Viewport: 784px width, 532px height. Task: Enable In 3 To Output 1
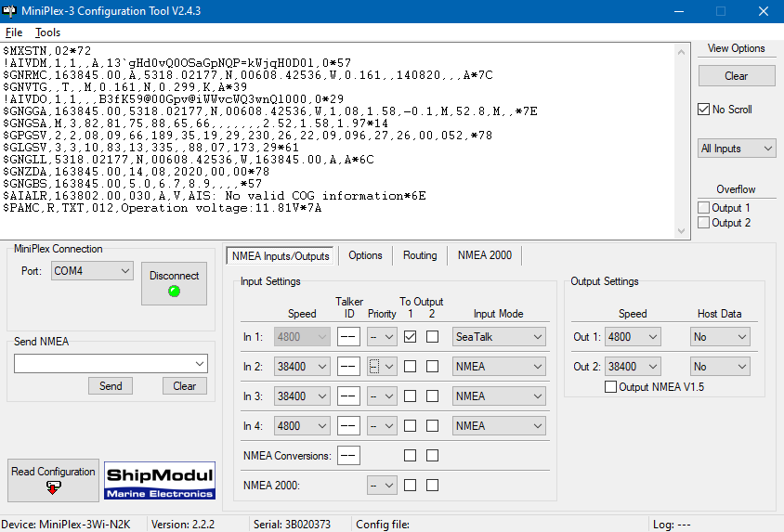coord(410,396)
